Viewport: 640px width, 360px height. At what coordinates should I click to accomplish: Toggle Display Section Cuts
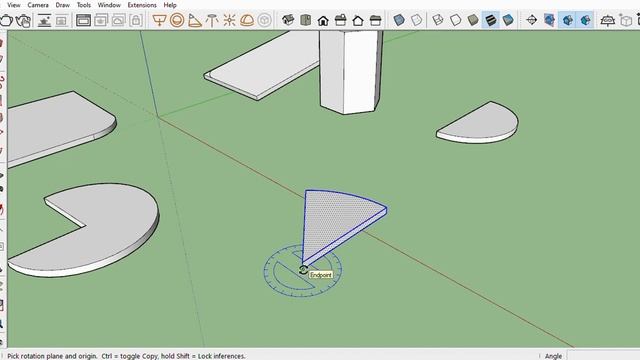click(x=567, y=20)
